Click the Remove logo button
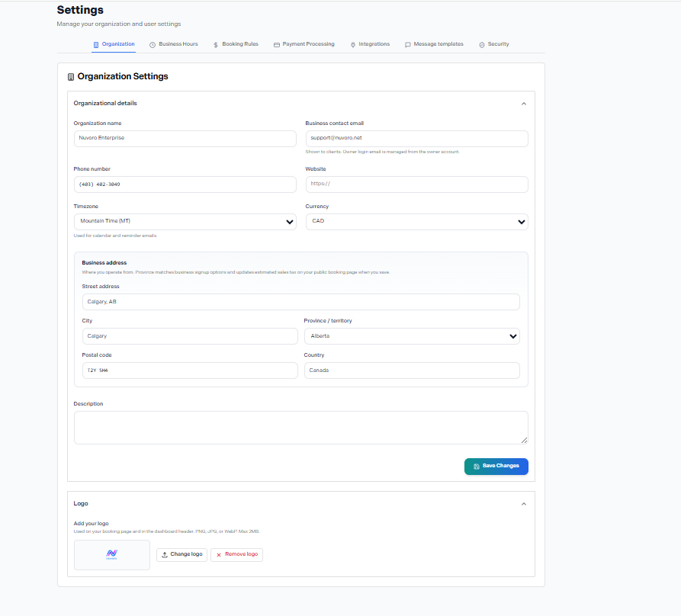The width and height of the screenshot is (681, 616). pyautogui.click(x=236, y=555)
